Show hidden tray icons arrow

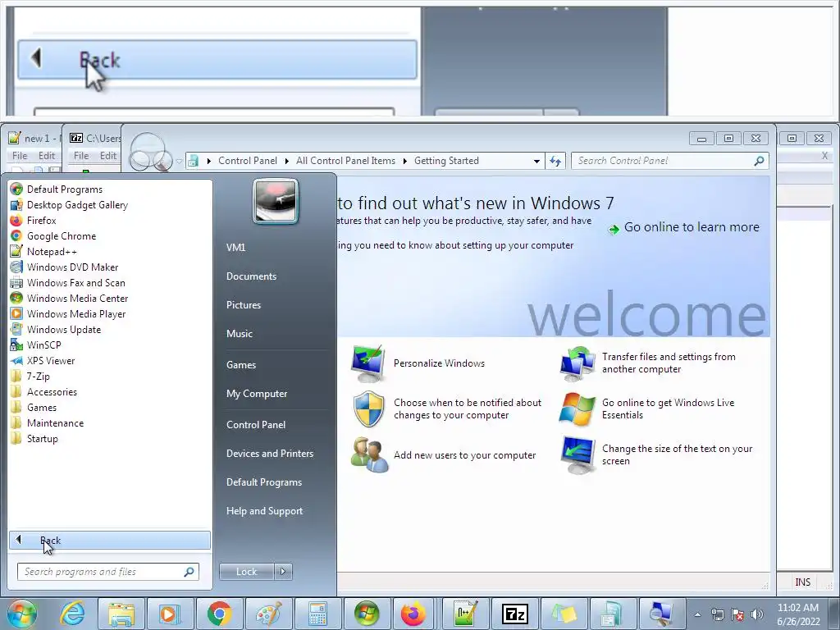pyautogui.click(x=697, y=614)
